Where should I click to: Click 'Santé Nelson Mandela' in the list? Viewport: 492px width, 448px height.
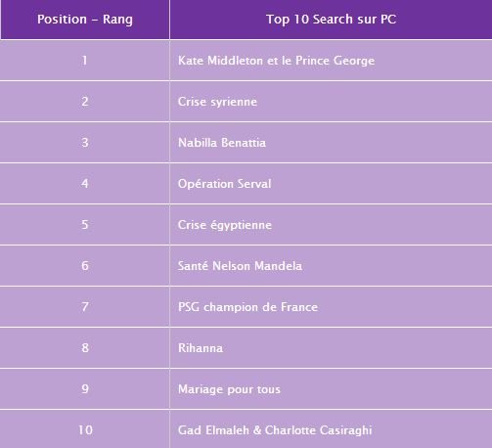click(x=240, y=266)
